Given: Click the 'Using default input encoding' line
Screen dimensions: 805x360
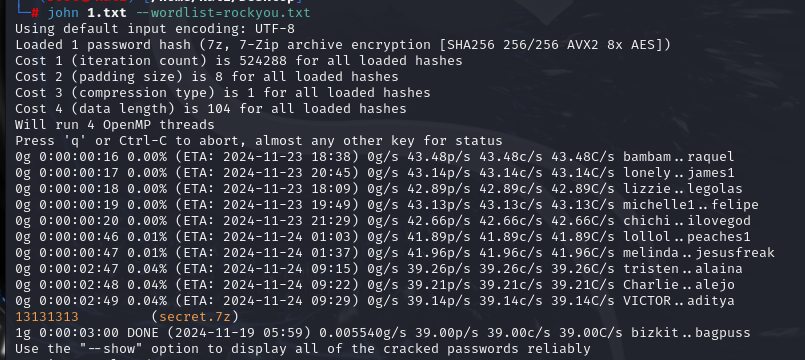Looking at the screenshot, I should (x=155, y=29).
